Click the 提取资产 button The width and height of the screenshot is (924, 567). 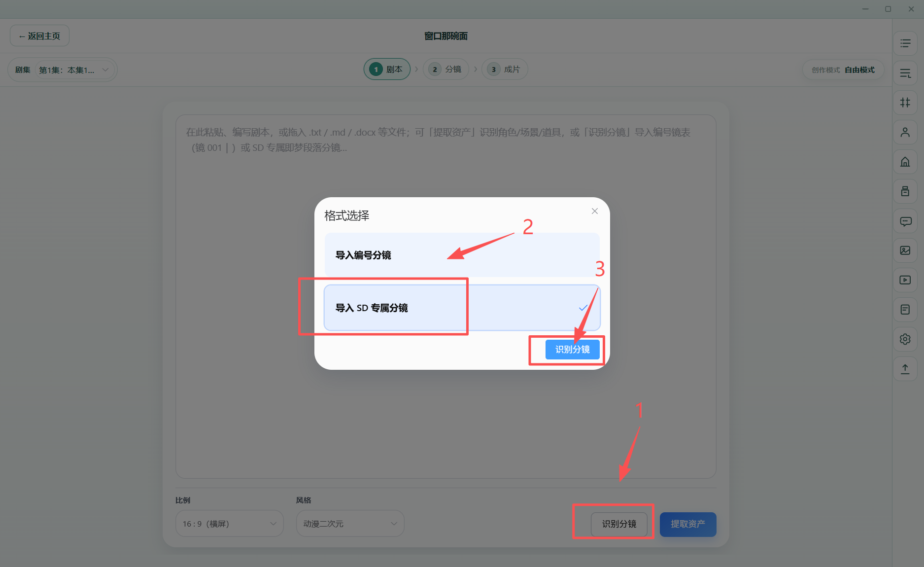(x=688, y=524)
